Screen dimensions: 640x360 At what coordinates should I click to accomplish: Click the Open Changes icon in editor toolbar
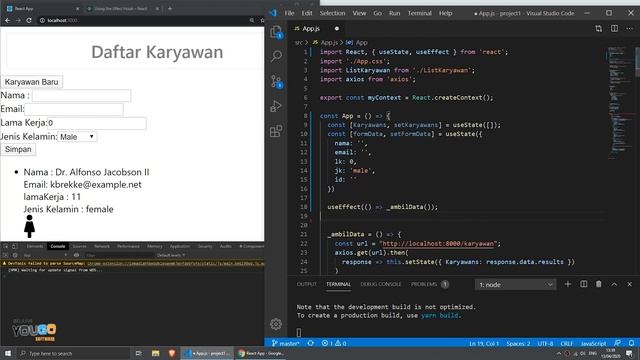click(598, 29)
